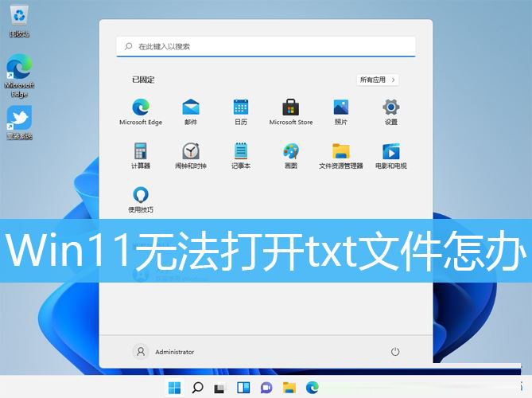Image resolution: width=532 pixels, height=398 pixels.
Task: Open Chat icon on the taskbar
Action: (x=266, y=388)
